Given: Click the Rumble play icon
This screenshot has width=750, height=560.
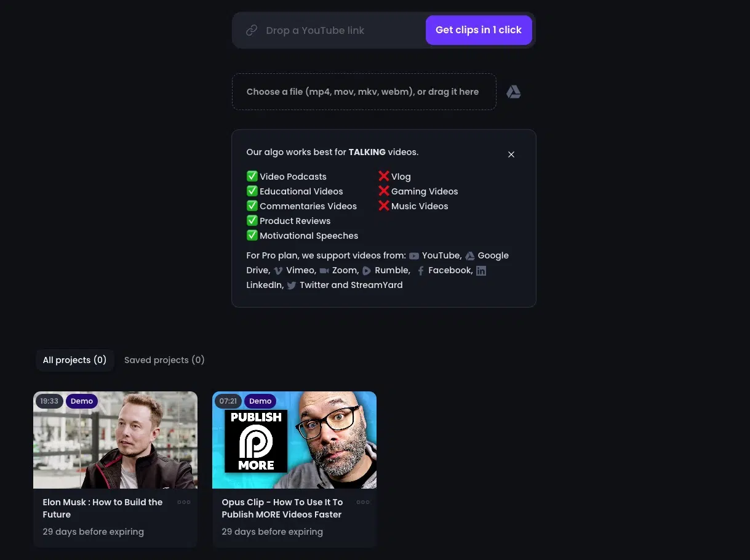Looking at the screenshot, I should pyautogui.click(x=367, y=271).
